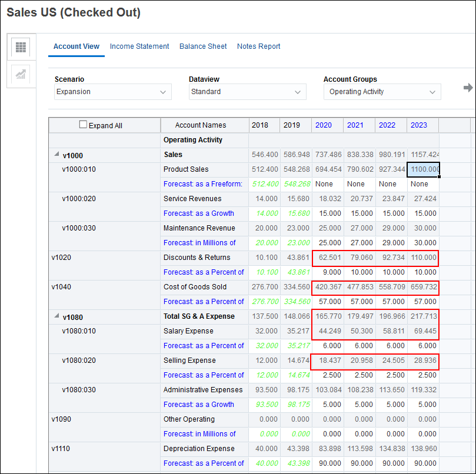The height and width of the screenshot is (474, 476).
Task: Switch to the Income Statement tab
Action: [x=139, y=46]
